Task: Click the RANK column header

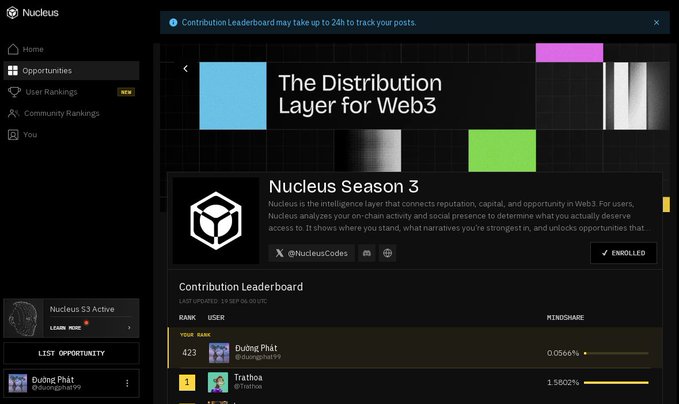Action: 188,318
